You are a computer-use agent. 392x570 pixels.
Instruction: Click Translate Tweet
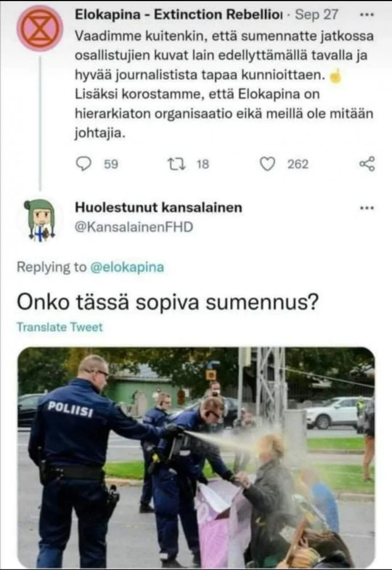[60, 327]
